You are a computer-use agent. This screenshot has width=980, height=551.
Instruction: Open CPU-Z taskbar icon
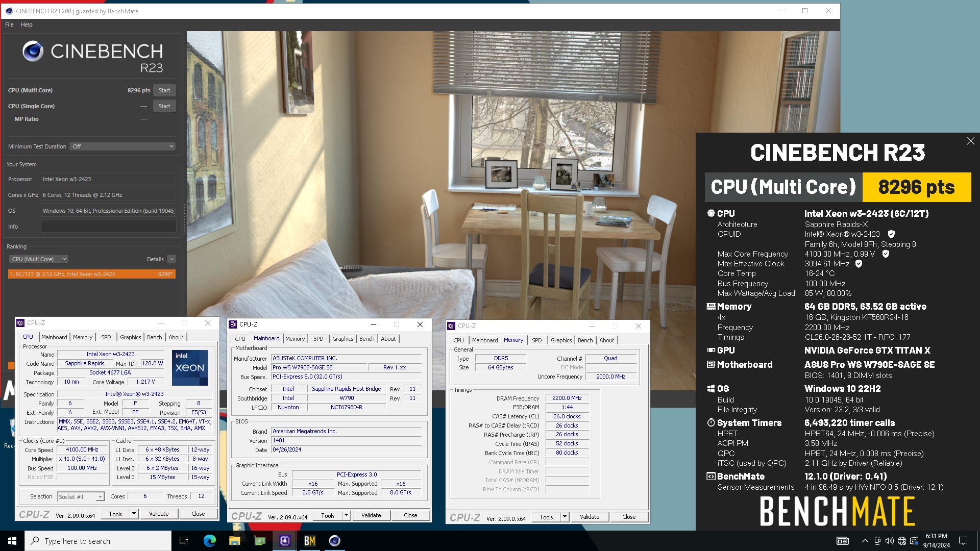(284, 541)
